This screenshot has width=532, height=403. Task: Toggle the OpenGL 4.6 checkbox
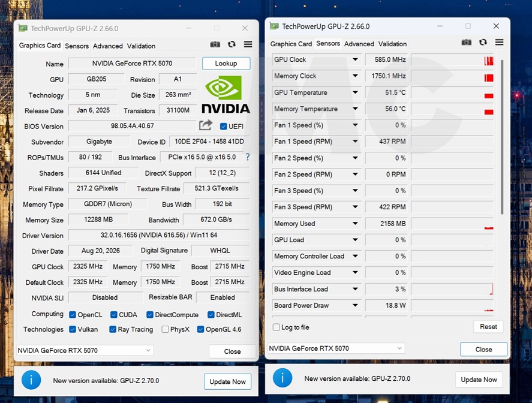click(200, 329)
